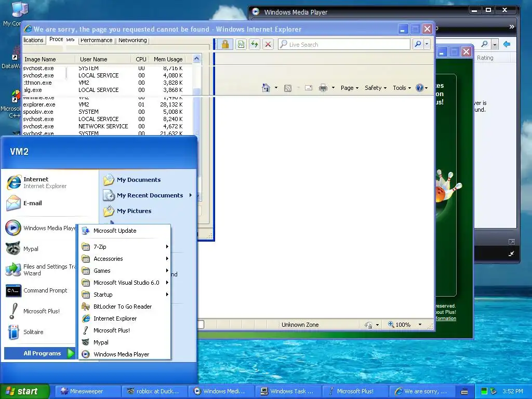Click the information link in Plus! window
Viewport: 532px width, 399px height.
tap(446, 318)
